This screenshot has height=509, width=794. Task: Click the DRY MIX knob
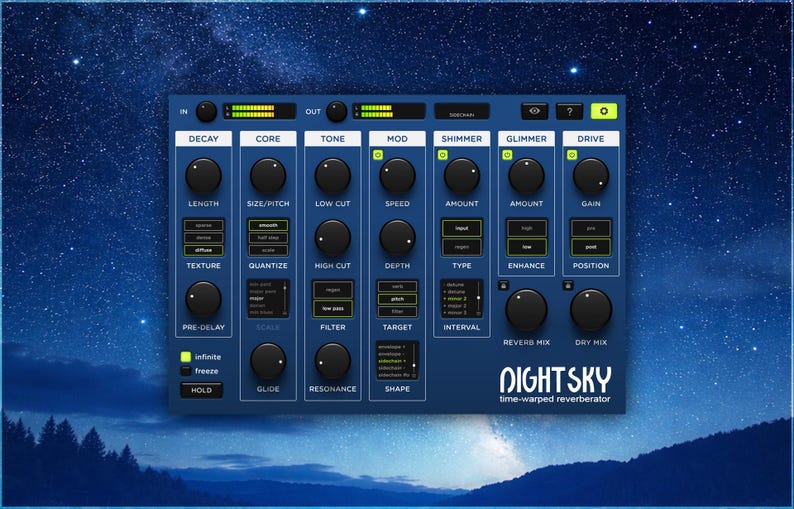tap(591, 309)
